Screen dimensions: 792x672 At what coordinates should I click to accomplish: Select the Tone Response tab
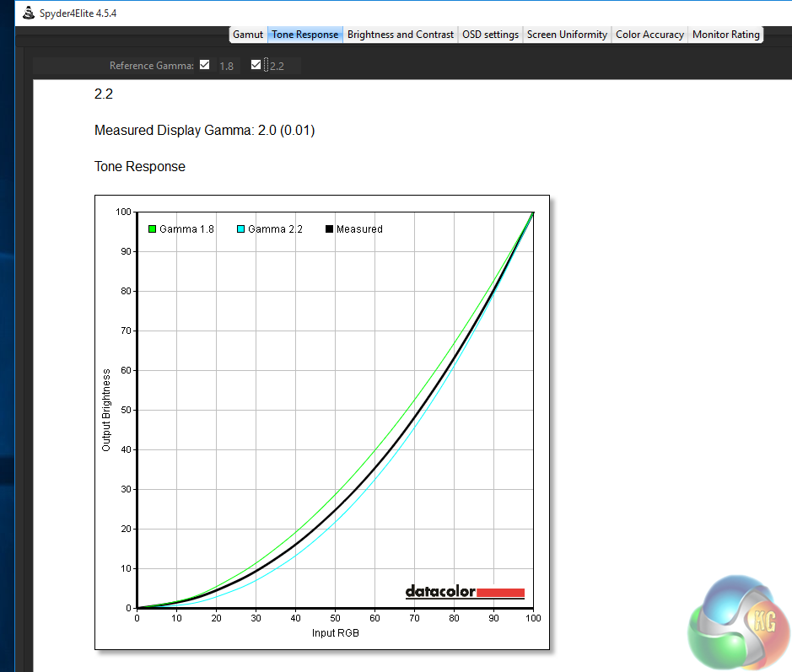click(x=304, y=35)
